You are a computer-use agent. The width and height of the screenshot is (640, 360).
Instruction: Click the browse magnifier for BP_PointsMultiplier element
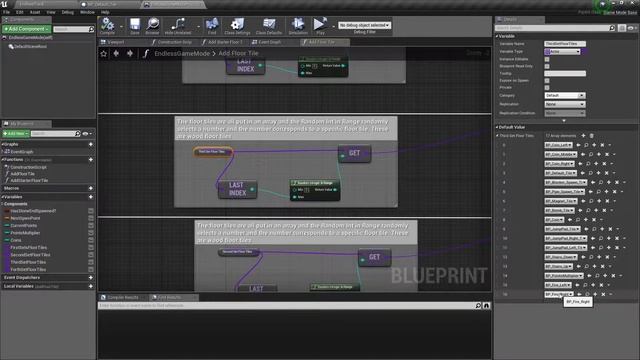click(x=597, y=276)
